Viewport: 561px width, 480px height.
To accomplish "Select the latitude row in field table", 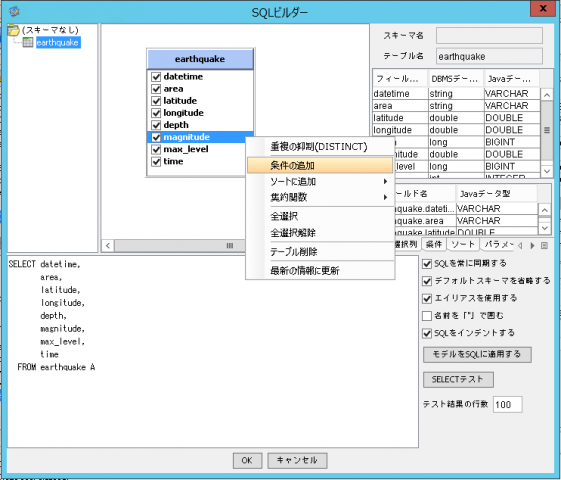I will tap(456, 118).
